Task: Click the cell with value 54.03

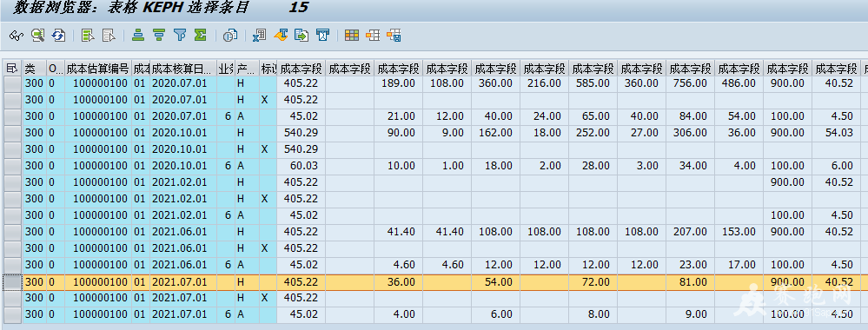Action: [837, 133]
